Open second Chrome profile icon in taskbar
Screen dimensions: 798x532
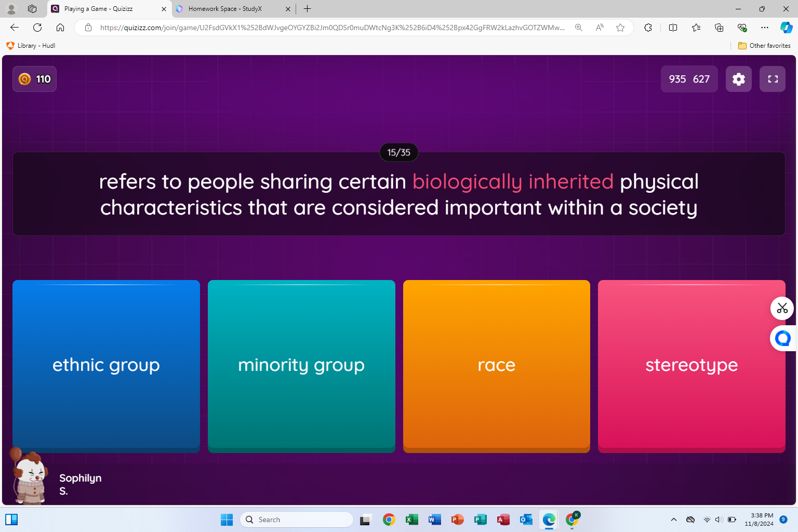(x=572, y=520)
